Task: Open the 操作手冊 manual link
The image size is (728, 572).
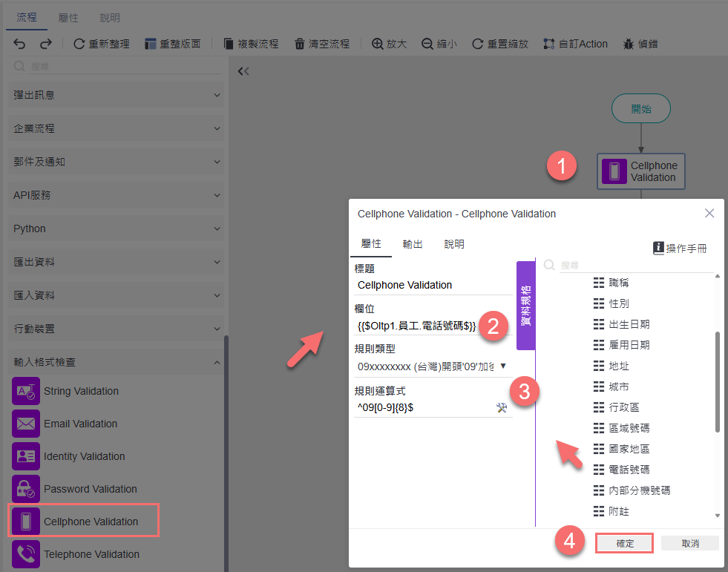Action: pos(680,249)
